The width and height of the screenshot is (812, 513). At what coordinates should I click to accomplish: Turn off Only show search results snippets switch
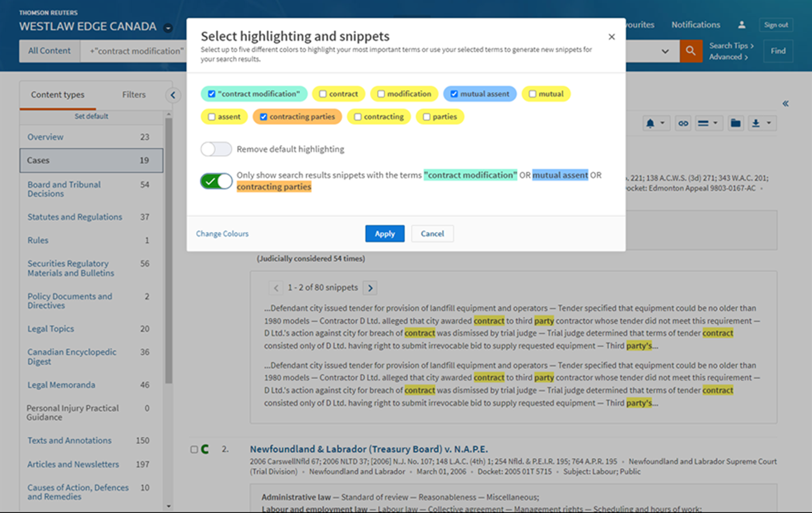pyautogui.click(x=216, y=181)
